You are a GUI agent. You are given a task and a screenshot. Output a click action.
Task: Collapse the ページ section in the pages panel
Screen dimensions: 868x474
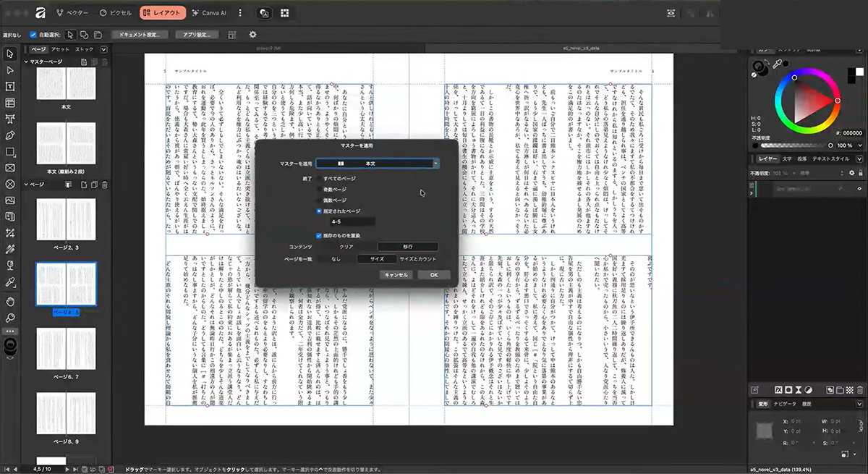(27, 185)
